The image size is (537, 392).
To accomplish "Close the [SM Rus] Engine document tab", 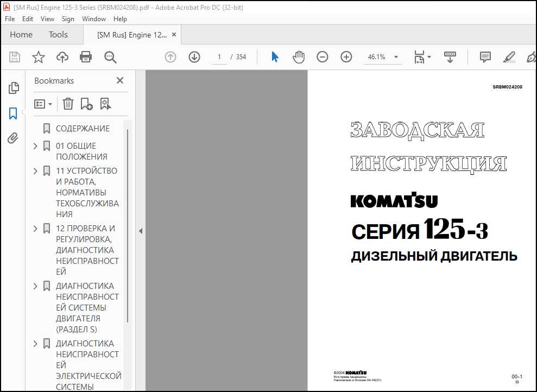I will pyautogui.click(x=174, y=35).
